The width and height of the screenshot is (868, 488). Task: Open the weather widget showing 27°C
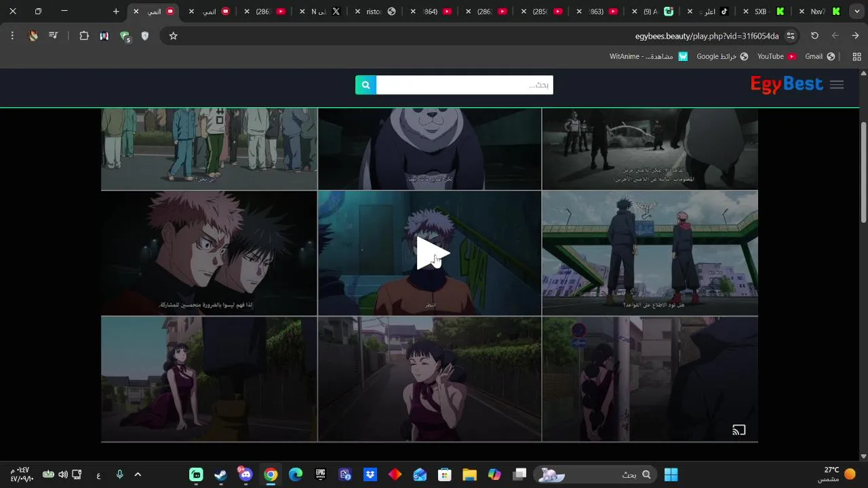click(835, 474)
